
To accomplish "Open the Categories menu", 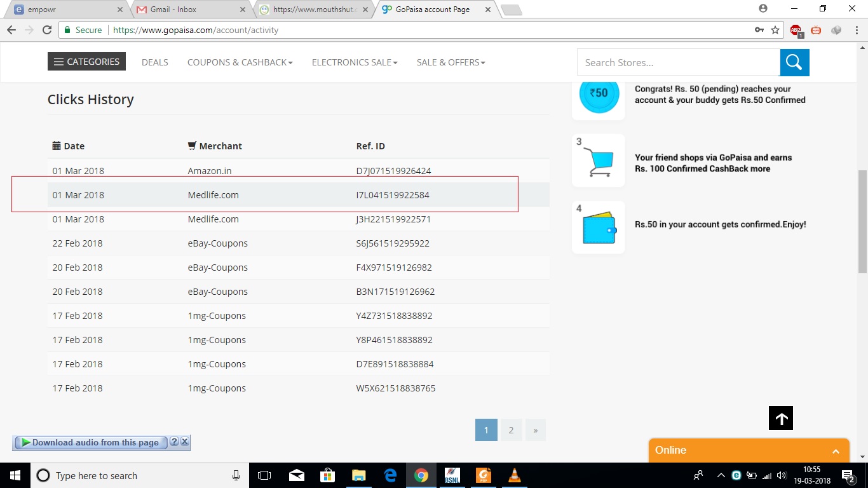I will pos(86,62).
